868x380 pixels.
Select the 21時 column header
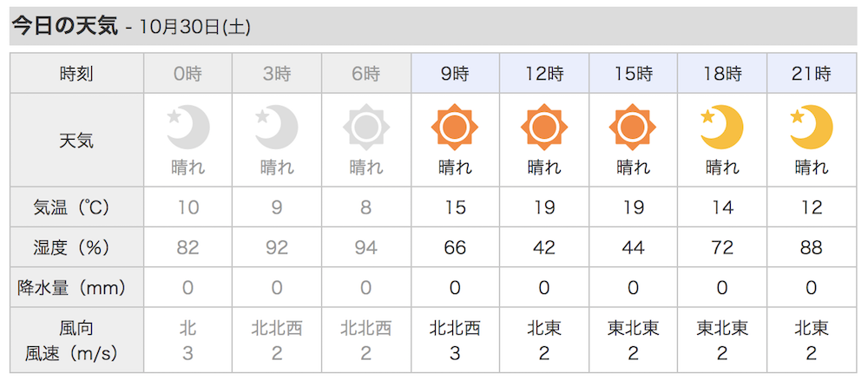(812, 74)
